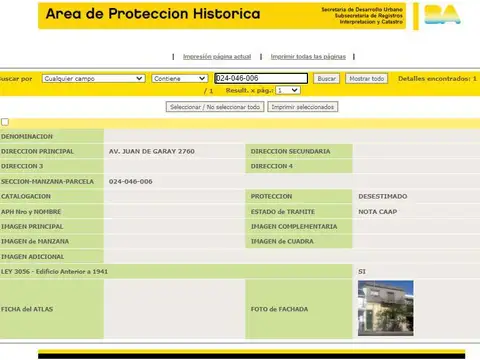
Task: Click the Mostrar todo button
Action: click(367, 79)
